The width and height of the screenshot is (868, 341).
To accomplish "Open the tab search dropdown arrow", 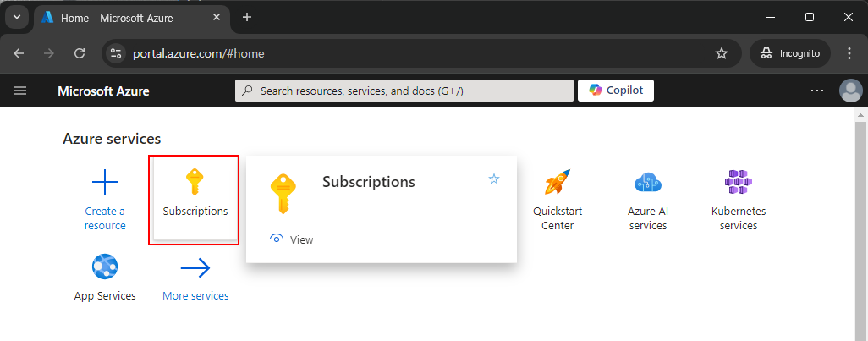I will point(17,17).
